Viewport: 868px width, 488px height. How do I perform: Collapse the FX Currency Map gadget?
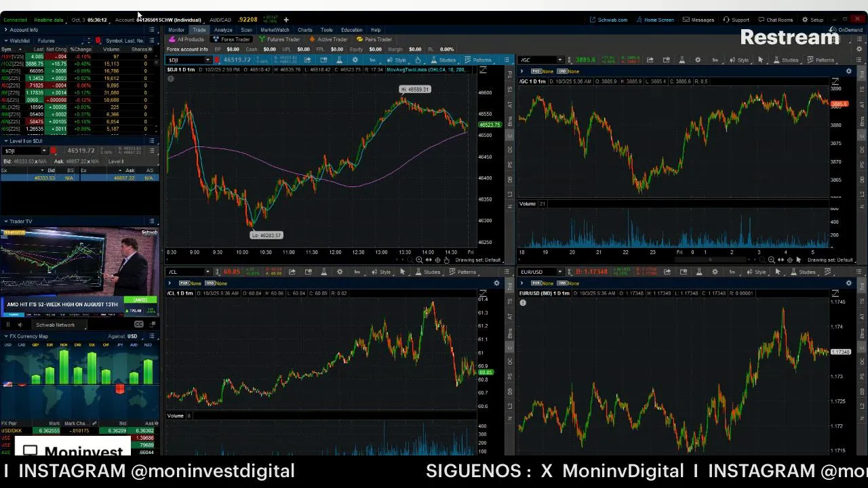tap(6, 336)
